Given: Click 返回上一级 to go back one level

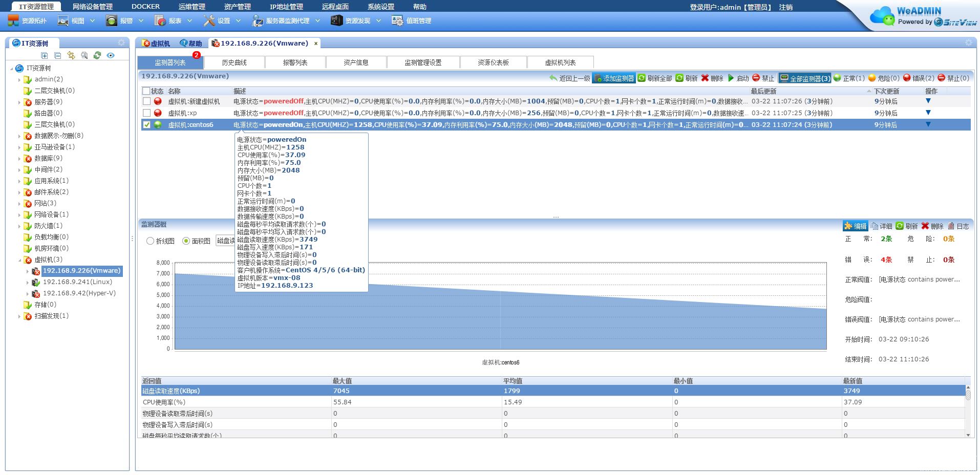Looking at the screenshot, I should (569, 78).
